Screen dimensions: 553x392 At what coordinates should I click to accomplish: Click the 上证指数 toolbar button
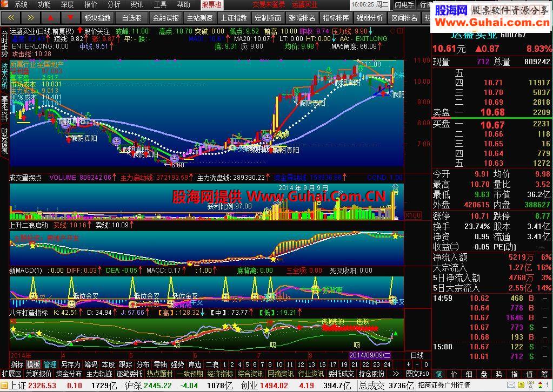tap(234, 17)
